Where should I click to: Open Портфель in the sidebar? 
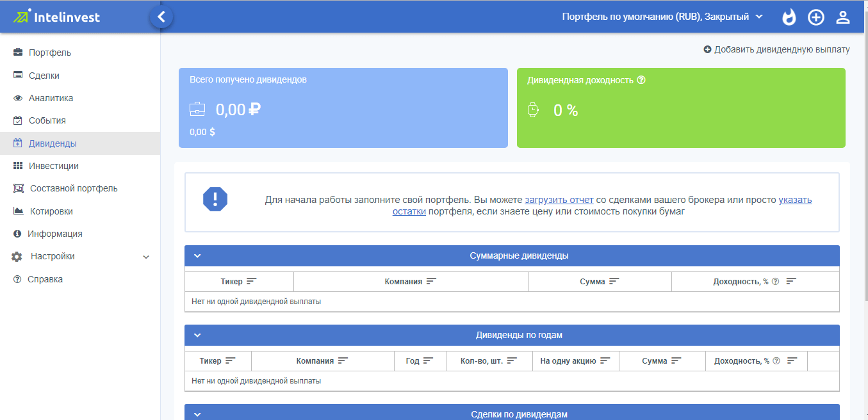tap(49, 52)
